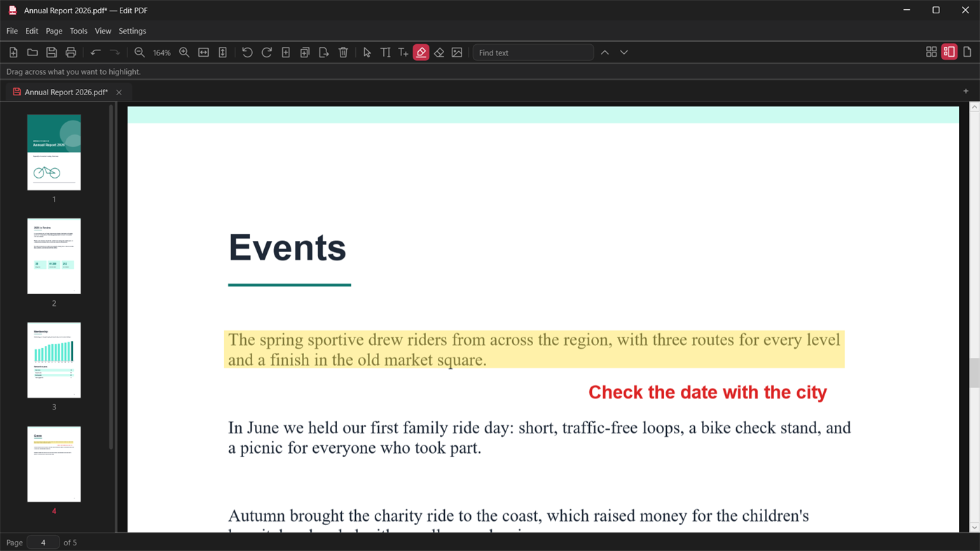Duplicate the current page

coord(305,53)
